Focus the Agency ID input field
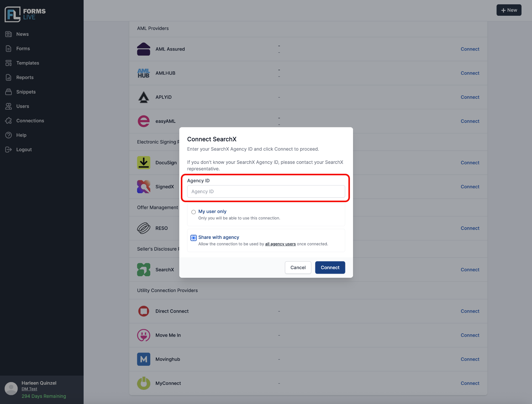532x404 pixels. tap(266, 191)
